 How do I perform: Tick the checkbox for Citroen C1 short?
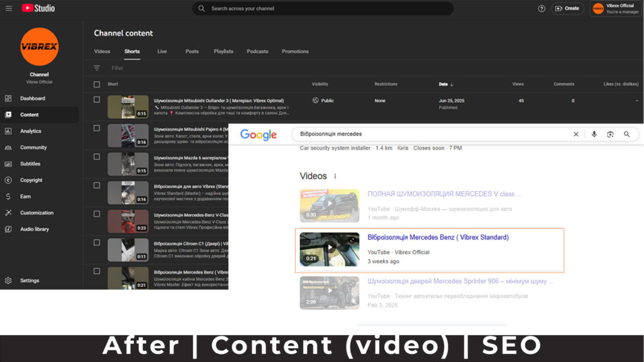pos(96,243)
